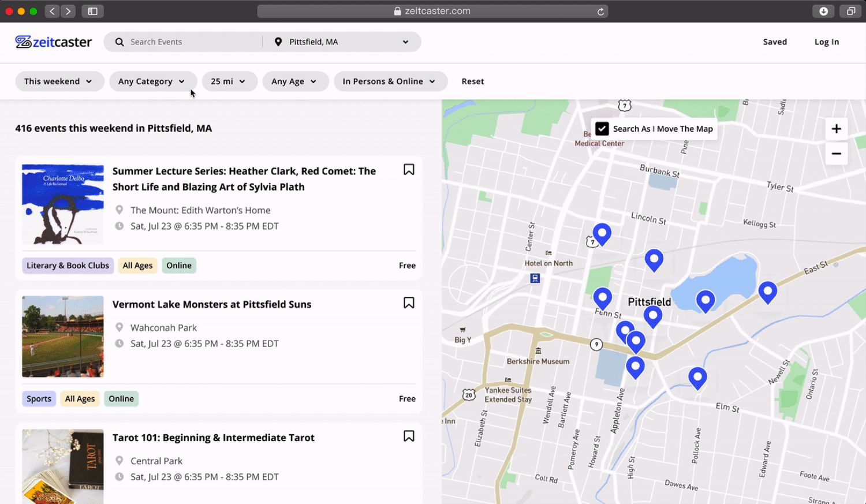Bookmark the Summer Lecture Series event
This screenshot has height=504, width=866.
point(409,170)
